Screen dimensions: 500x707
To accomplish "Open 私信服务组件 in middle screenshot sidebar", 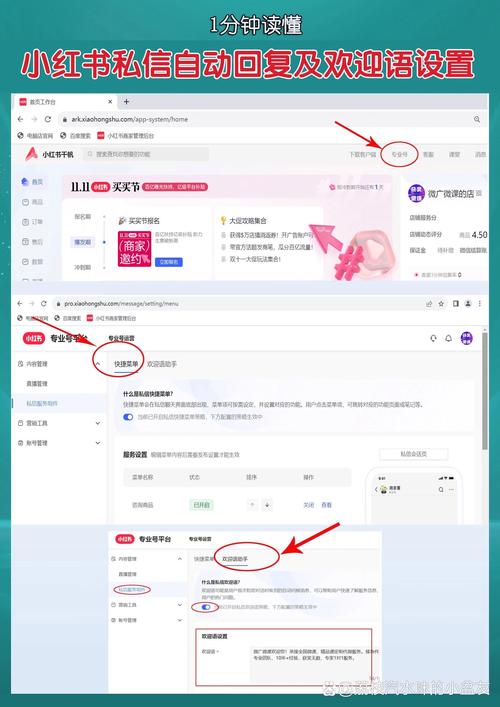I will tap(41, 404).
